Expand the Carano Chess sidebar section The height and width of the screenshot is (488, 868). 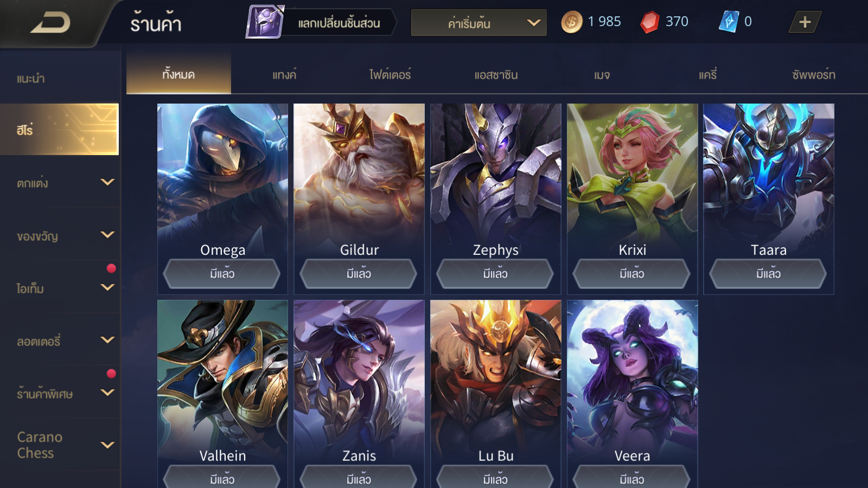60,445
